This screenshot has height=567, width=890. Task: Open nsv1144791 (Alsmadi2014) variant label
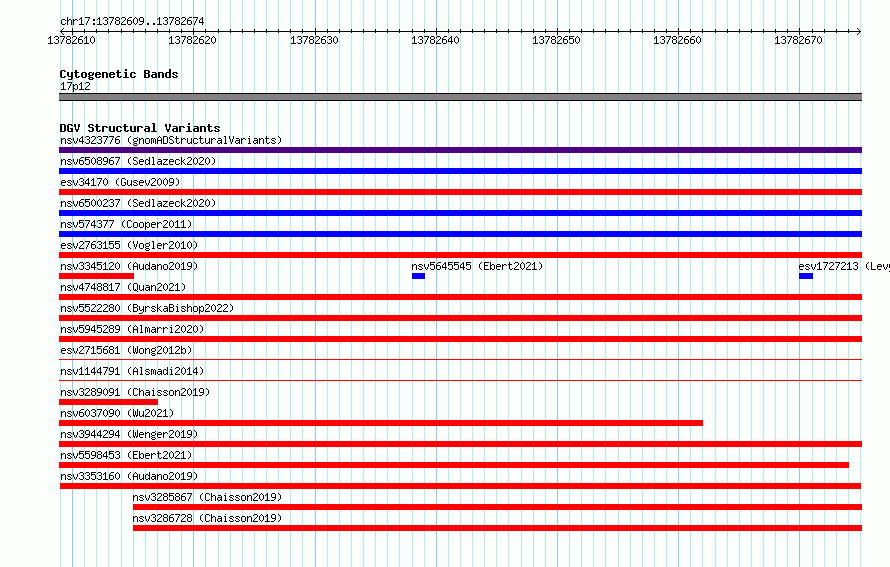point(132,371)
